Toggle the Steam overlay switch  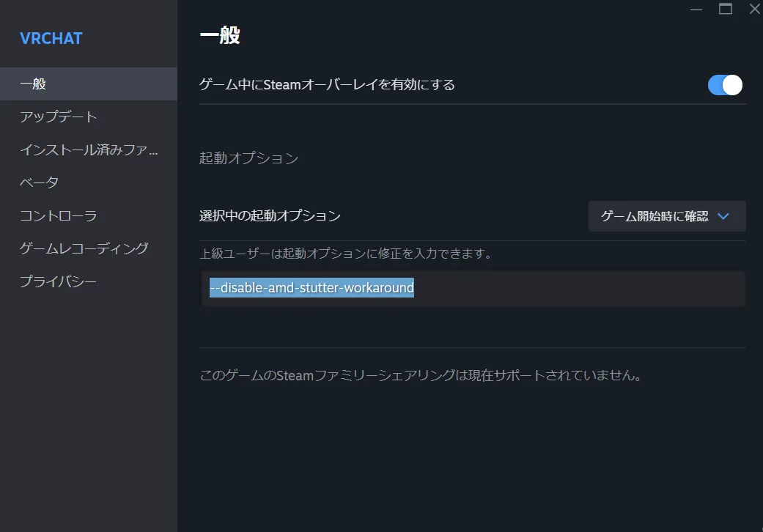725,85
